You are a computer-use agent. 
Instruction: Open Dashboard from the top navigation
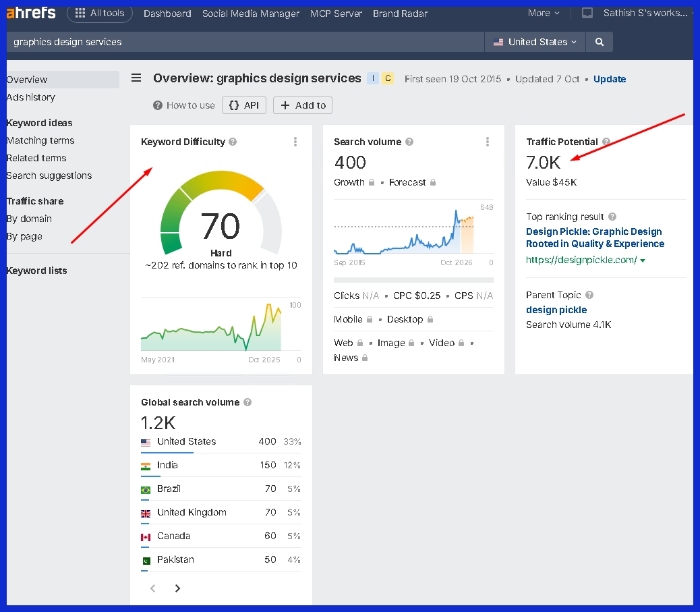pos(167,13)
